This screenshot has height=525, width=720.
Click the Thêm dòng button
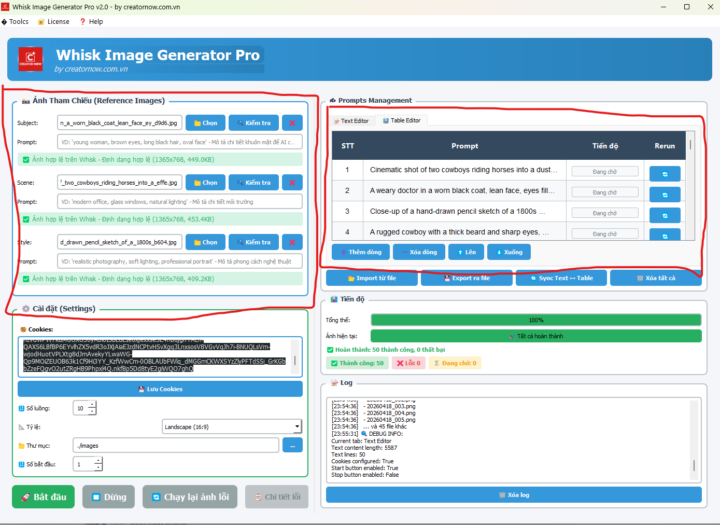pyautogui.click(x=360, y=252)
